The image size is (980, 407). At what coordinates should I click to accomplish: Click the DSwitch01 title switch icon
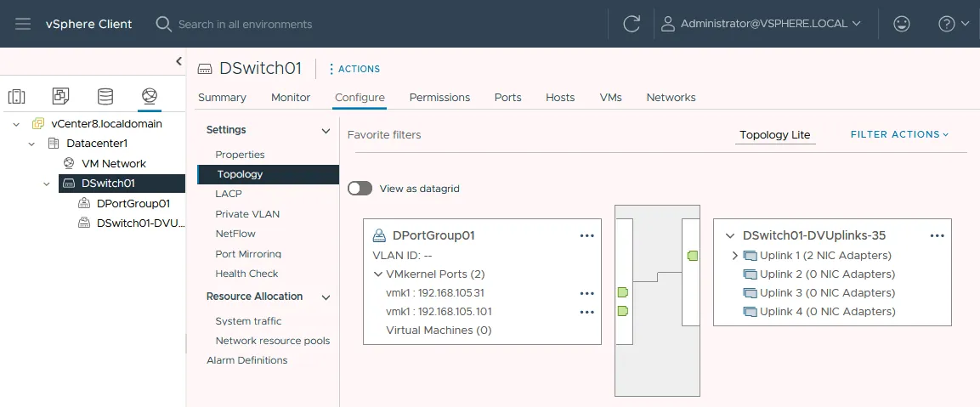coord(204,69)
